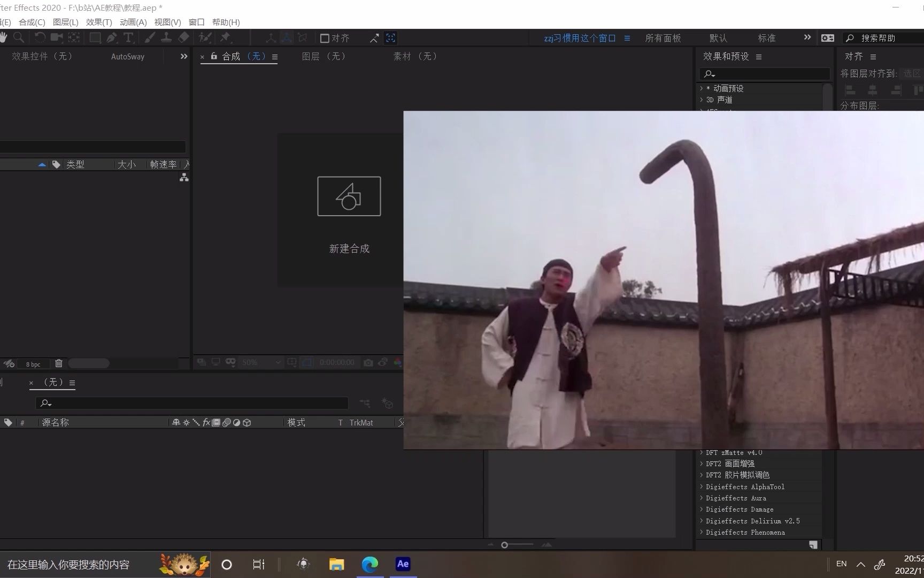Click 新建合成 to create a composition
The height and width of the screenshot is (578, 924).
349,249
